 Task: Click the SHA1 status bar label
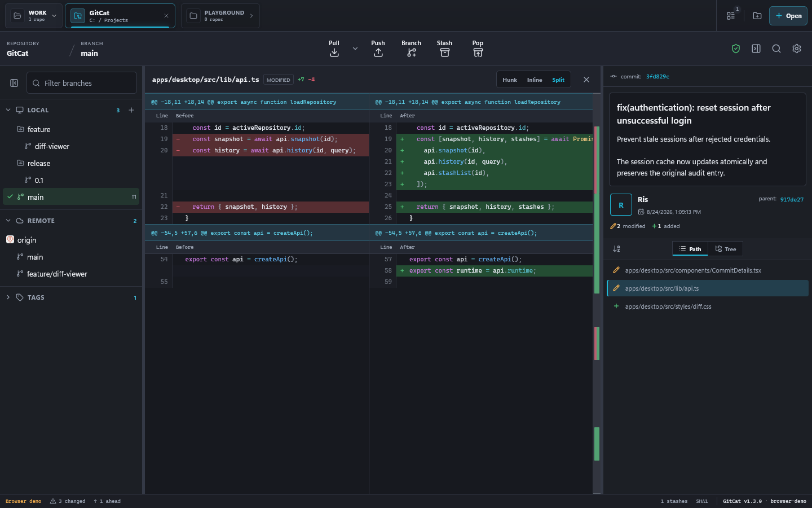[x=702, y=501]
